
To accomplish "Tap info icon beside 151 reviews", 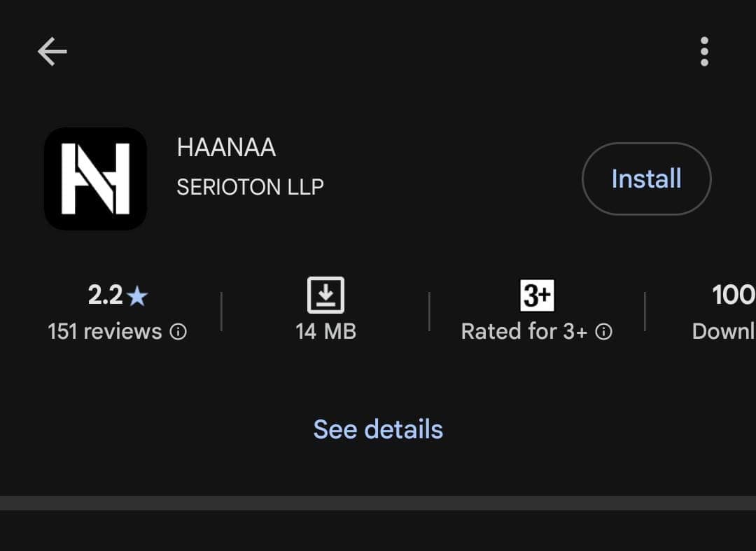I will click(x=179, y=332).
